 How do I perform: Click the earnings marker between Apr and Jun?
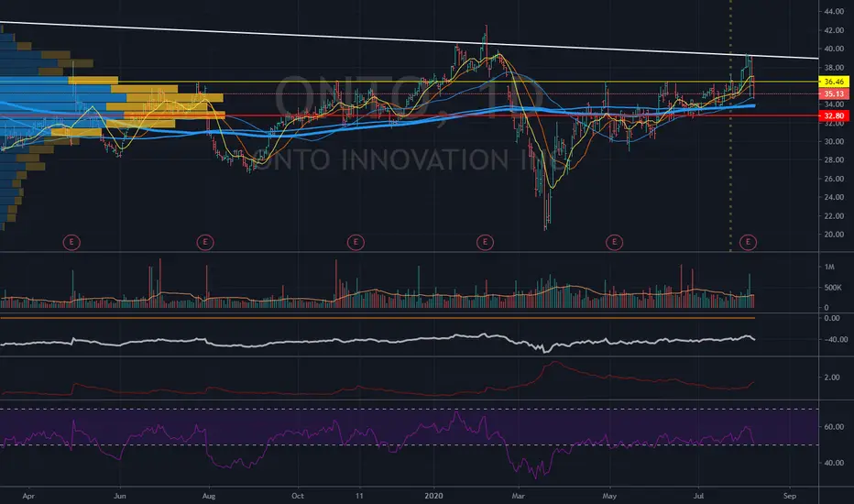(71, 242)
